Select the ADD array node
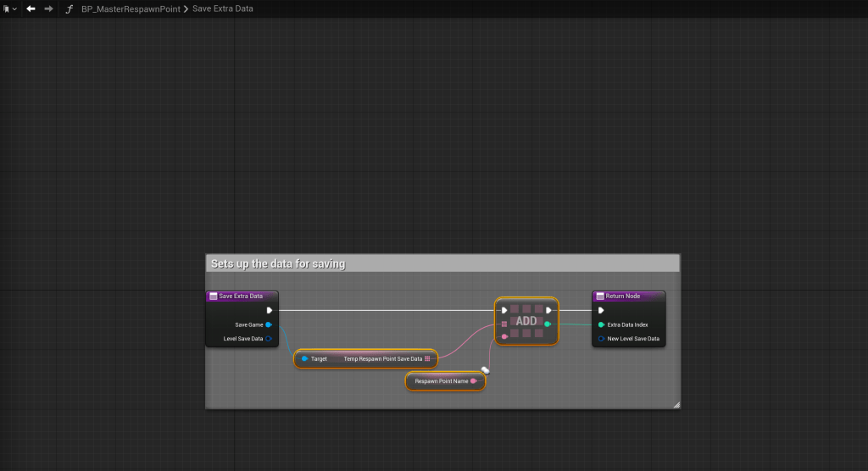The width and height of the screenshot is (868, 471). pos(526,322)
